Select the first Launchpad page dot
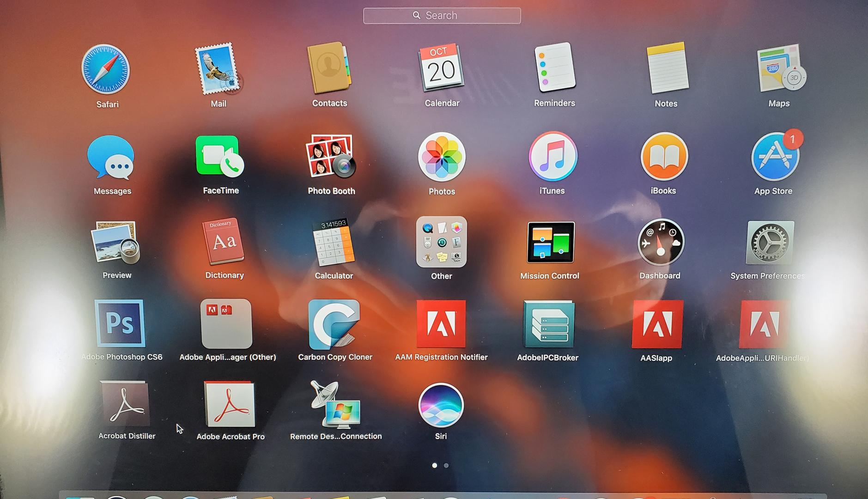The image size is (868, 499). click(434, 465)
